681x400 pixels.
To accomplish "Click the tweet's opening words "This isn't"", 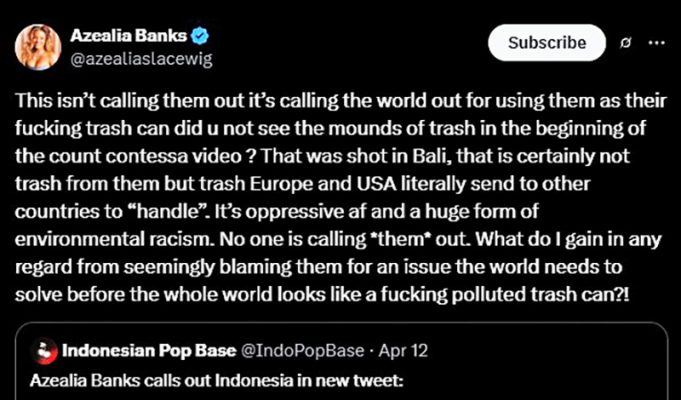I will [48, 104].
